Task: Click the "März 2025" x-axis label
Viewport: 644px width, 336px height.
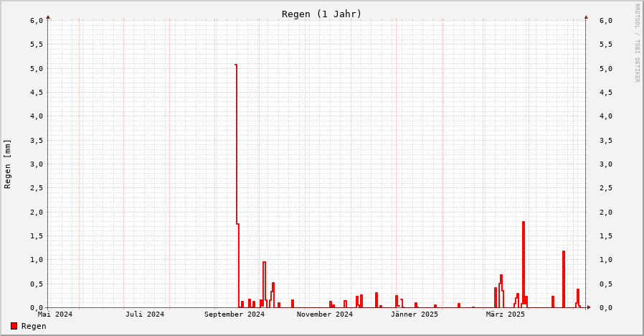Action: click(505, 314)
